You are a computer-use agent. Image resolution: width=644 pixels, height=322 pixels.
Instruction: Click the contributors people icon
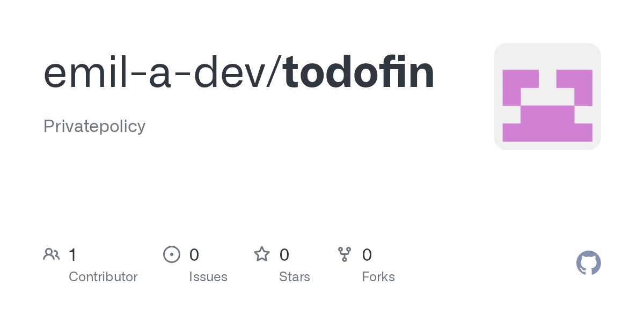(x=52, y=254)
